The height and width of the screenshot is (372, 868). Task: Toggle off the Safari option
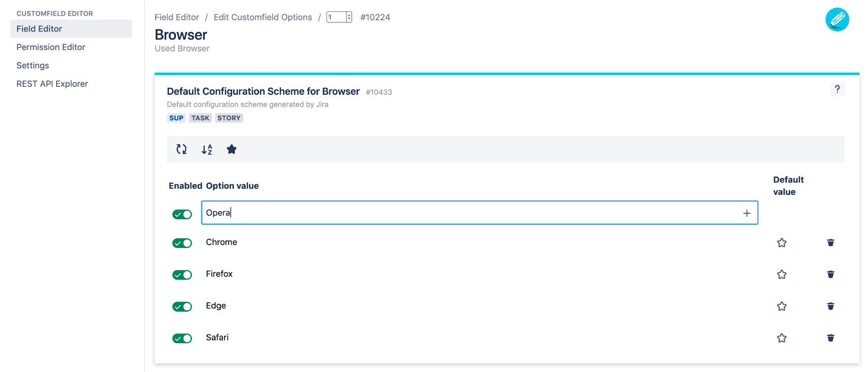[x=182, y=338]
